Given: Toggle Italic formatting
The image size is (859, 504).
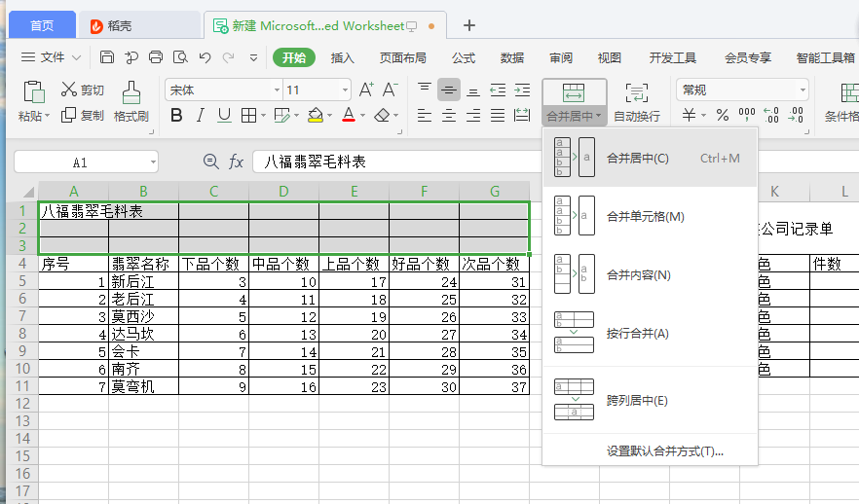Looking at the screenshot, I should pyautogui.click(x=201, y=115).
